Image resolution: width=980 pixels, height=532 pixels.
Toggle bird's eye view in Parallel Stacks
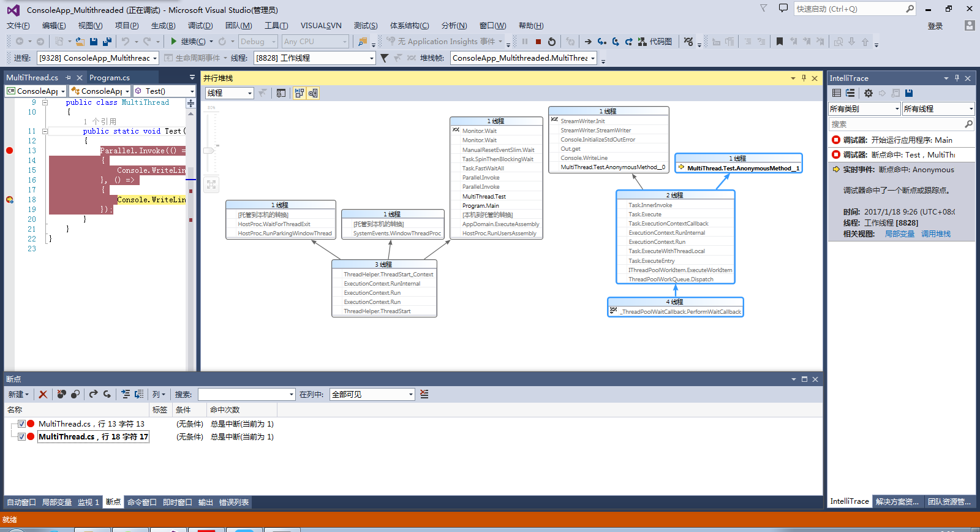pos(313,93)
